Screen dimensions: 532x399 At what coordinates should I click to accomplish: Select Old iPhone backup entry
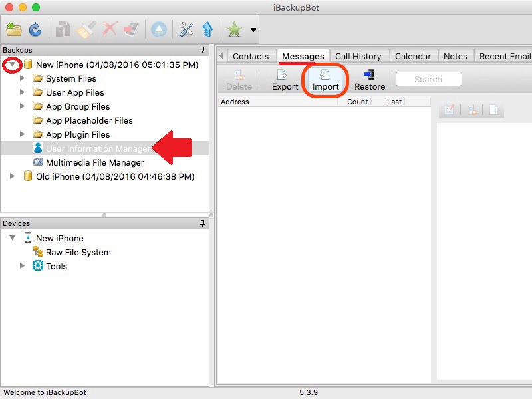pyautogui.click(x=115, y=176)
